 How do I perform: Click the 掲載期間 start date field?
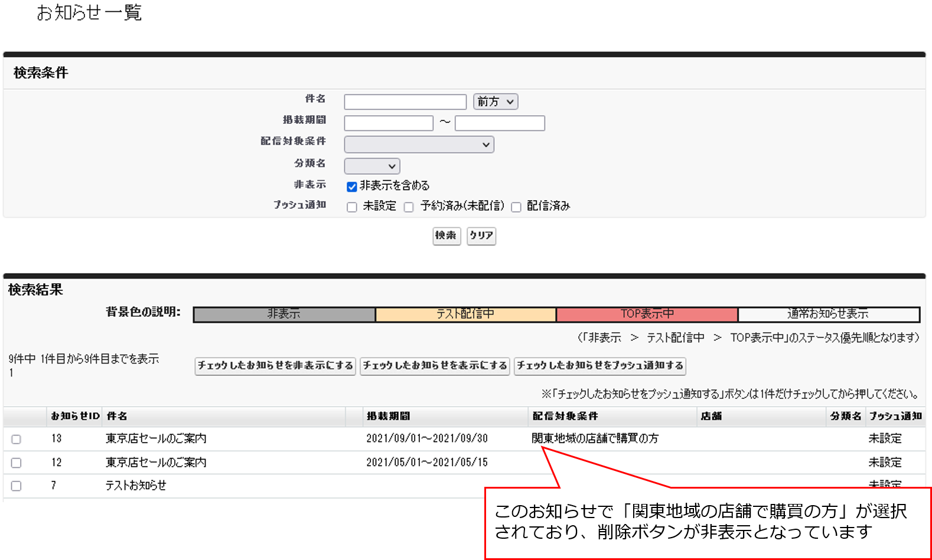click(389, 123)
